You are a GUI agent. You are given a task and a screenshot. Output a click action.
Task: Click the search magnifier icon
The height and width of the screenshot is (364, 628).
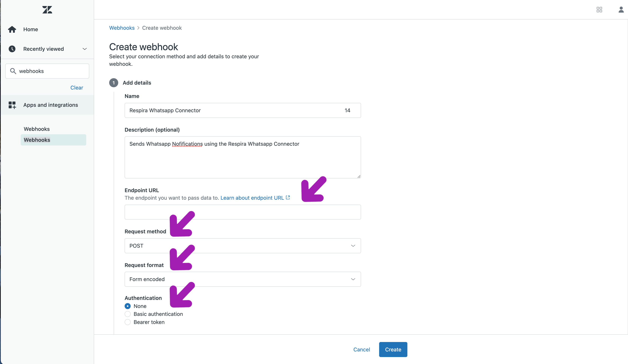click(13, 71)
